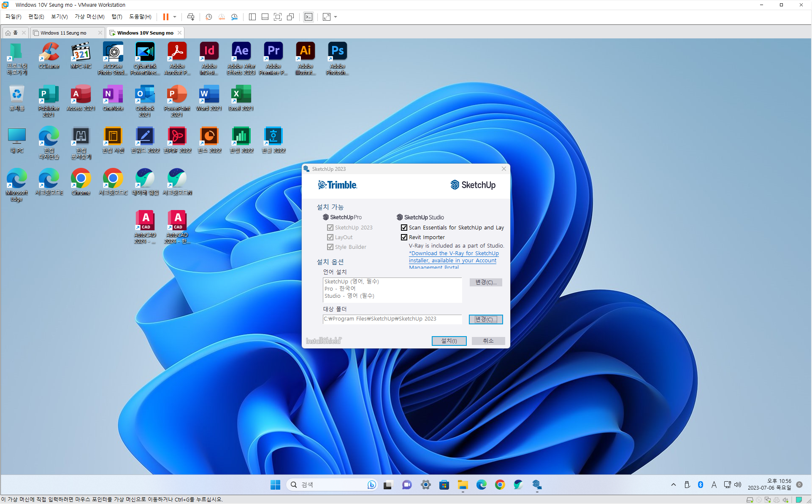
Task: Click the VMware enter full screen icon
Action: [278, 17]
